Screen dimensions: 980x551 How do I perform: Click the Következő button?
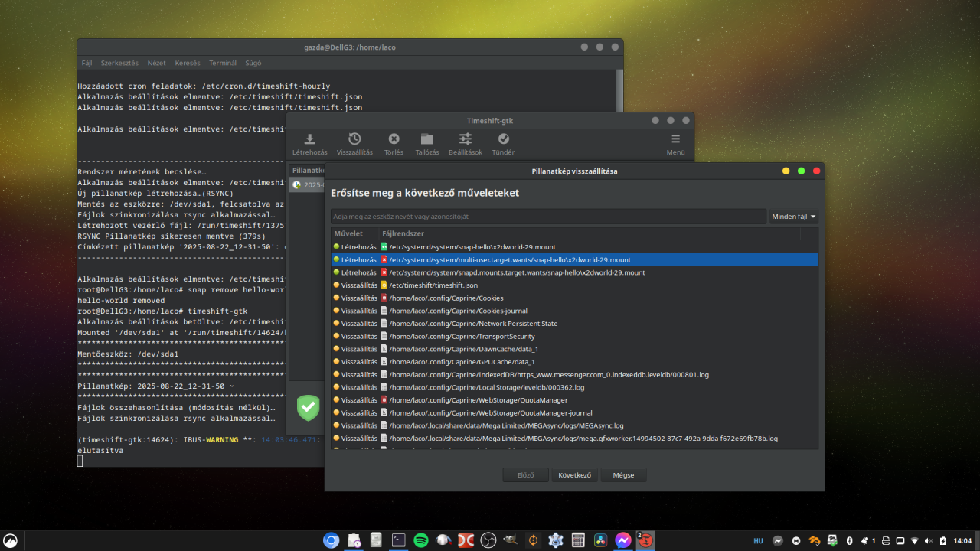(574, 475)
